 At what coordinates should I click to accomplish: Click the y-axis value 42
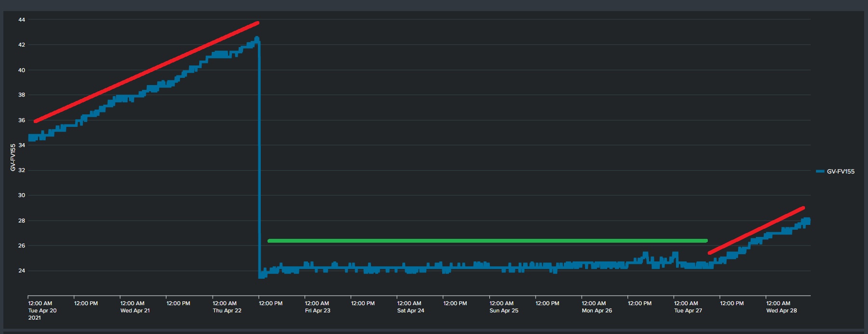click(x=22, y=45)
